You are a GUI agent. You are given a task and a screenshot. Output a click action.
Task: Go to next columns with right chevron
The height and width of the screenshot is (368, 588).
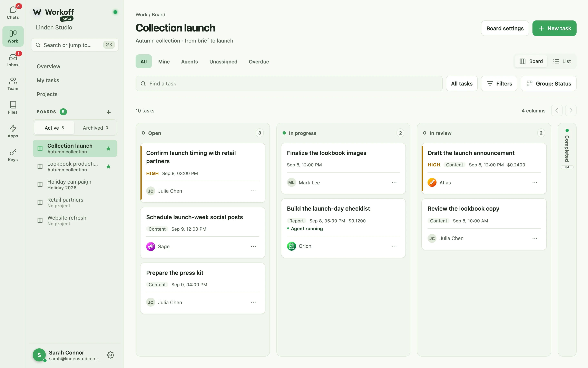click(x=571, y=110)
